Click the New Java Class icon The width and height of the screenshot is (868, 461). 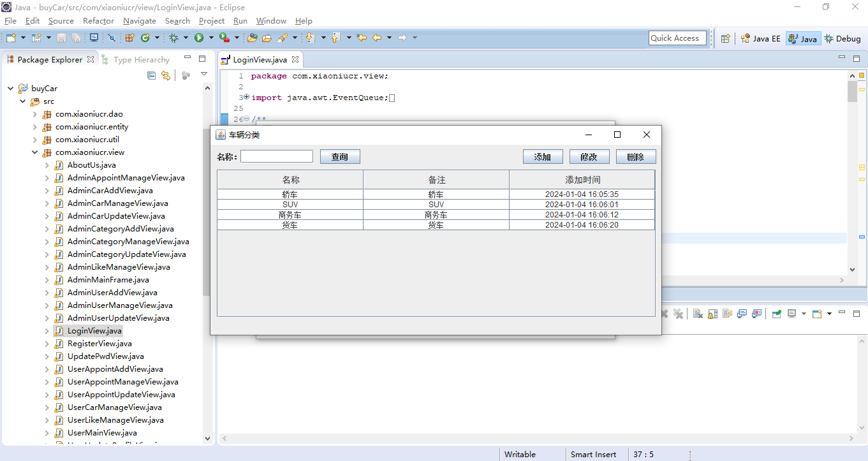click(x=145, y=38)
